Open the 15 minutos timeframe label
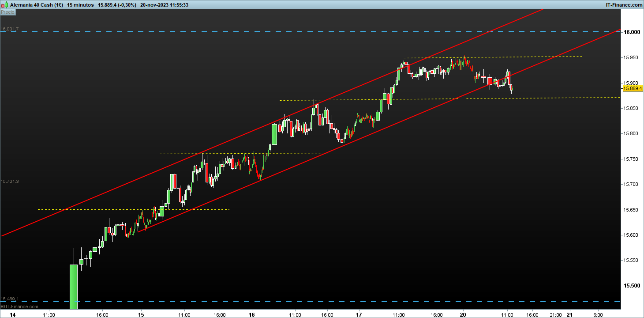Screen dimensions: 644x318 80,5
